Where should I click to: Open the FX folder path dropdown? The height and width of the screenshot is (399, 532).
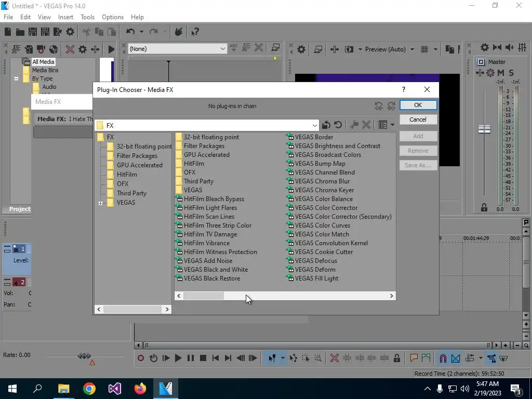coord(314,126)
